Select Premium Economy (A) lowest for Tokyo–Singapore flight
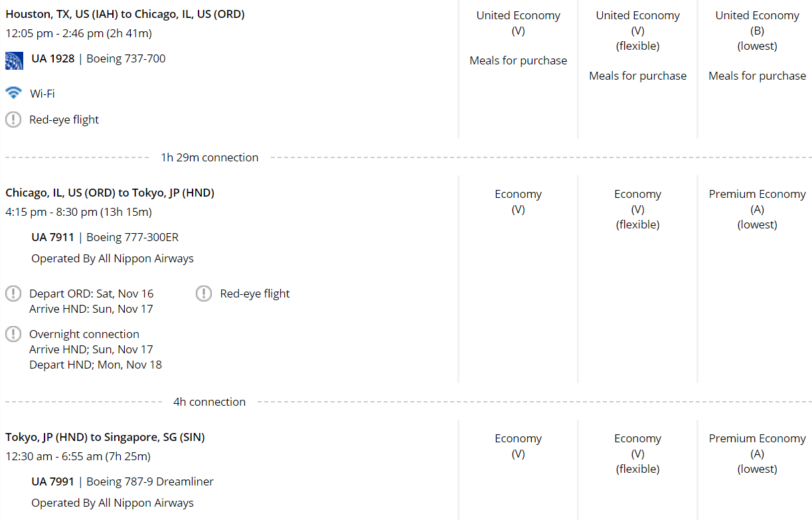 (757, 454)
